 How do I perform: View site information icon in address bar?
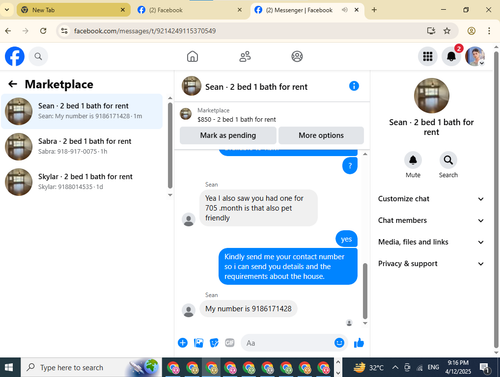point(64,31)
